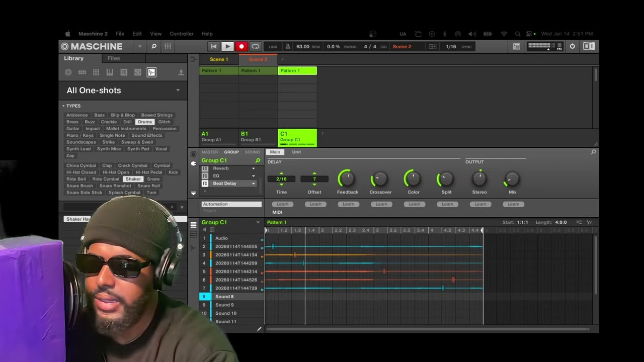Click the 63.00 BPM tempo field
Viewport: 644px width, 362px height.
(303, 47)
